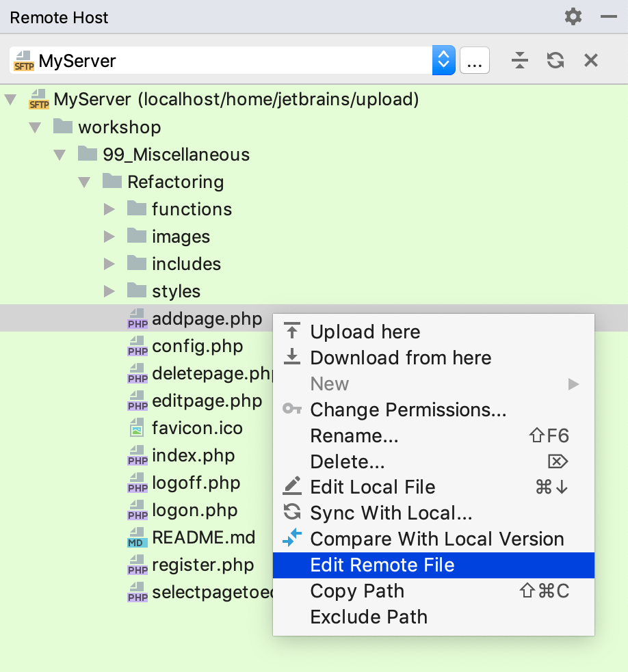
Task: Select index.php file name
Action: 194,455
